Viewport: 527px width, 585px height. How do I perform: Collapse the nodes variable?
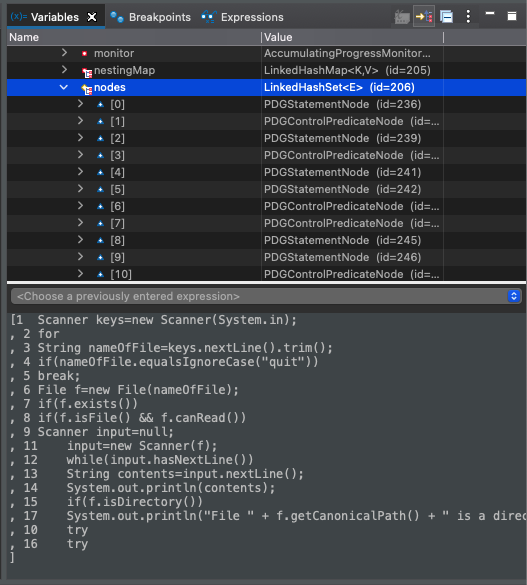[x=64, y=87]
